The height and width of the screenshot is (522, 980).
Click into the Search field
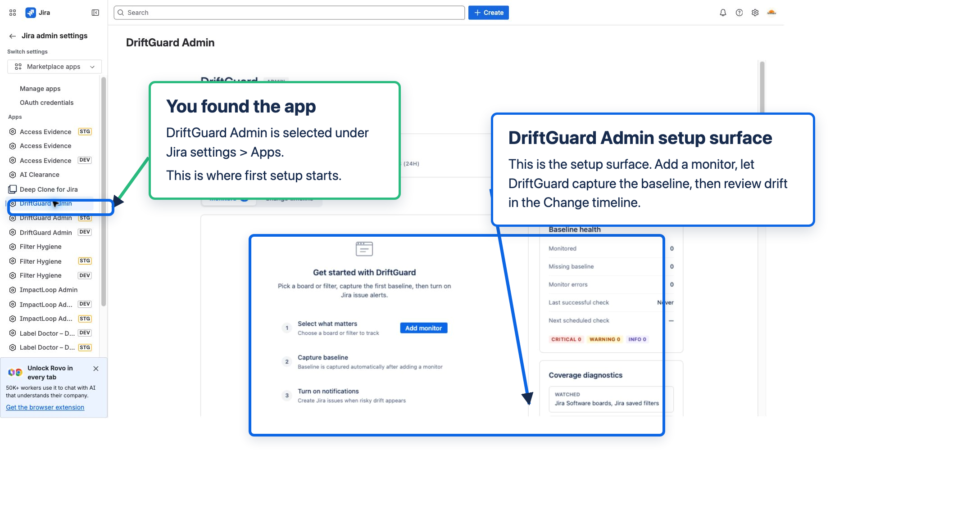[289, 13]
